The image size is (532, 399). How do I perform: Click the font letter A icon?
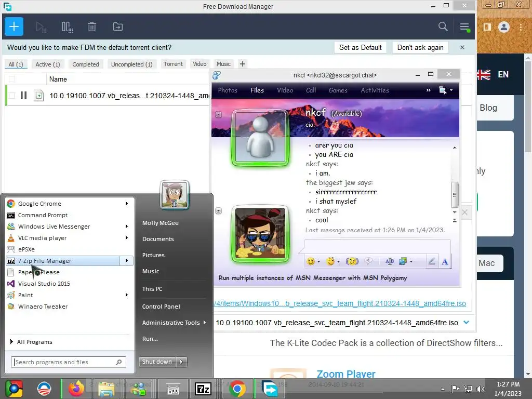click(445, 262)
